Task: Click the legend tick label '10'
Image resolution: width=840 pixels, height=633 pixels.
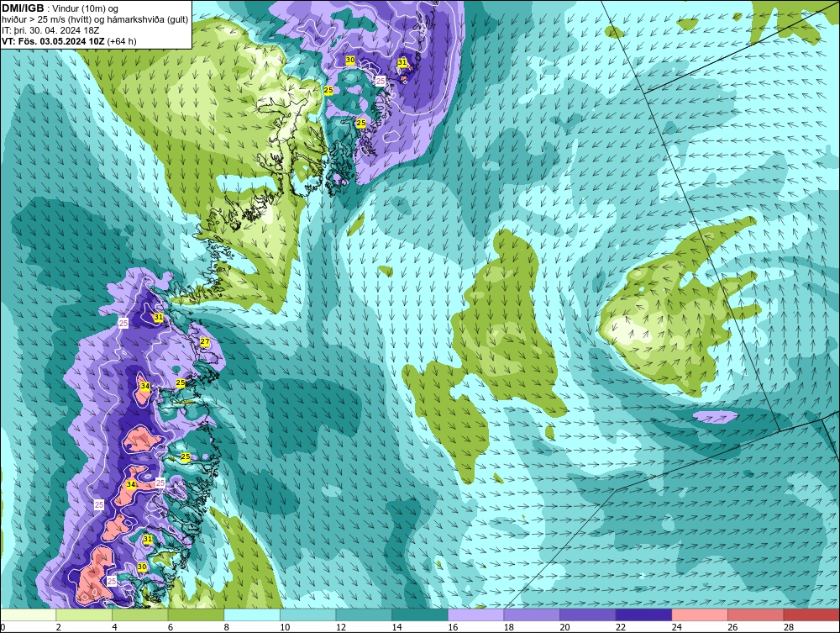Action: coord(285,627)
